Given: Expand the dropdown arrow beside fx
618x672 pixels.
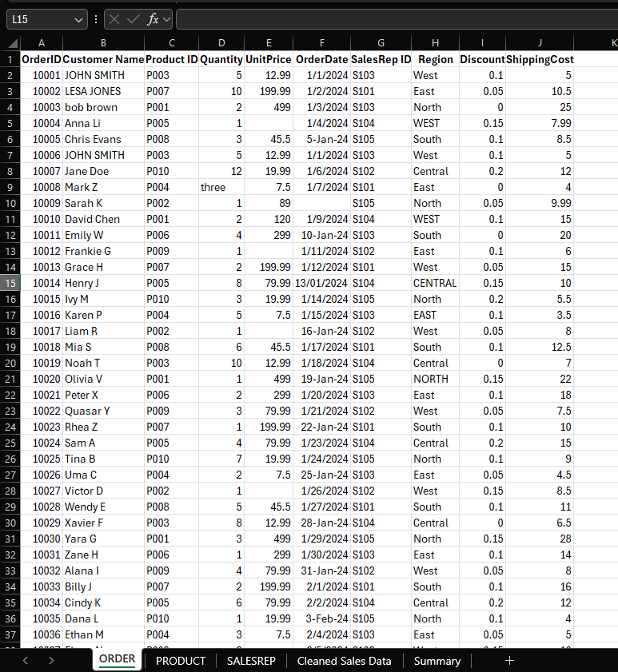Looking at the screenshot, I should click(x=166, y=20).
